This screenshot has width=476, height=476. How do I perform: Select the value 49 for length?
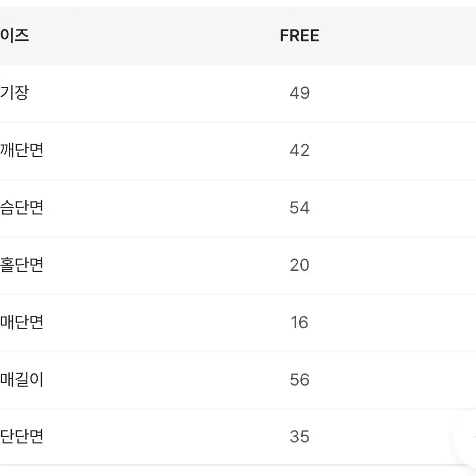click(x=300, y=93)
